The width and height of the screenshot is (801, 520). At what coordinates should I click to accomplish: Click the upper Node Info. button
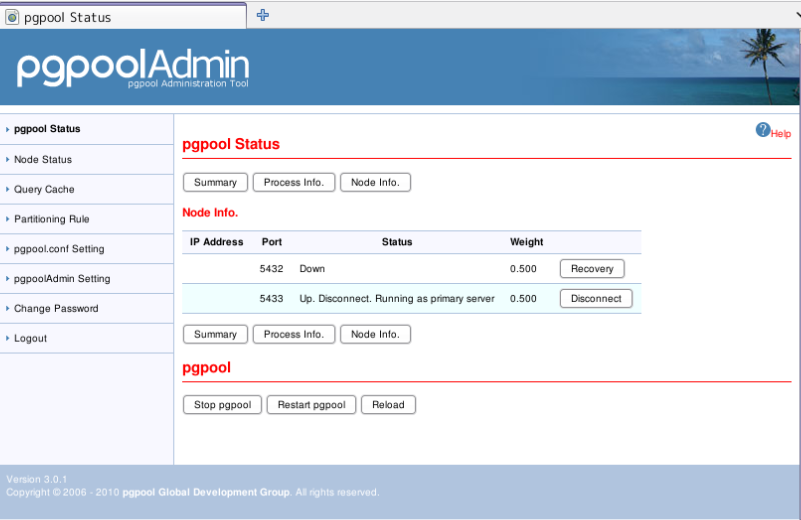click(x=375, y=182)
